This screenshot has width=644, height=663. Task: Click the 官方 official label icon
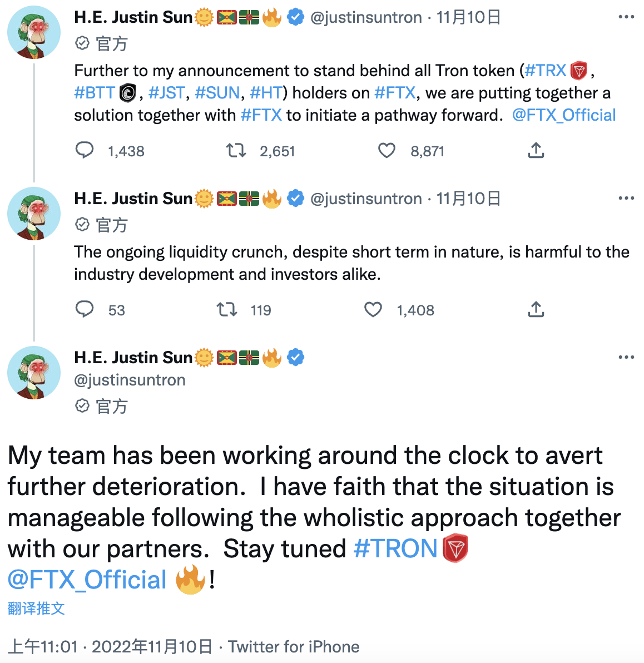pyautogui.click(x=83, y=43)
